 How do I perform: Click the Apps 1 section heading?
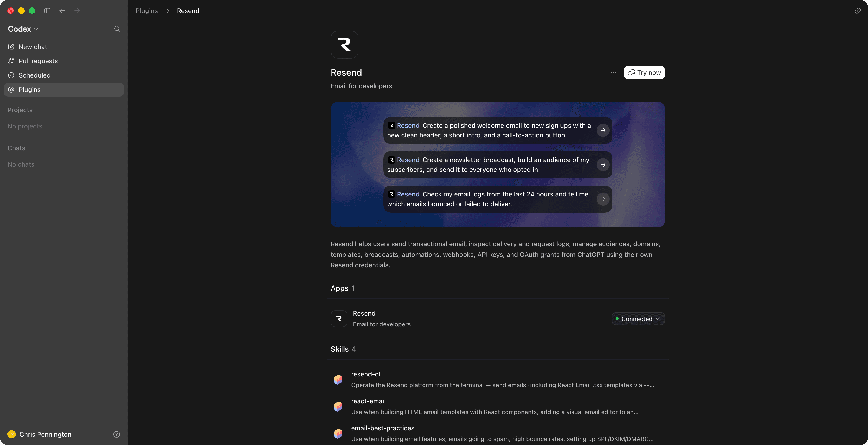pyautogui.click(x=343, y=288)
